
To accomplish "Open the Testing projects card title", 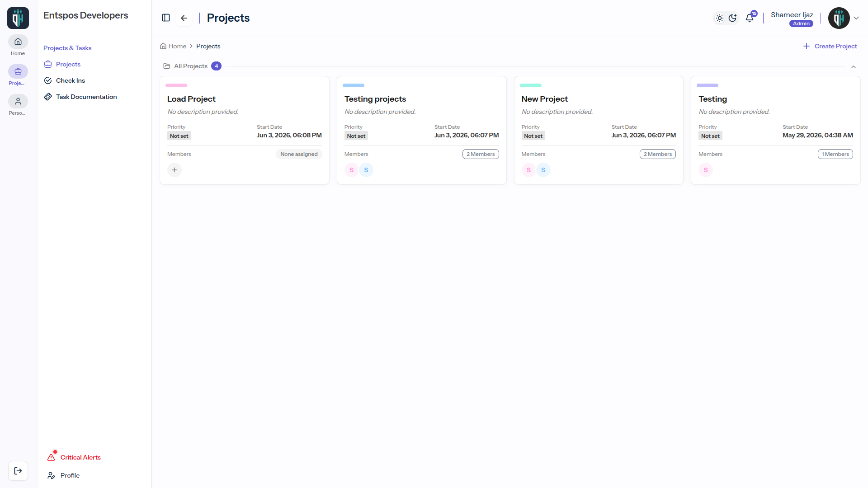I will (x=375, y=99).
